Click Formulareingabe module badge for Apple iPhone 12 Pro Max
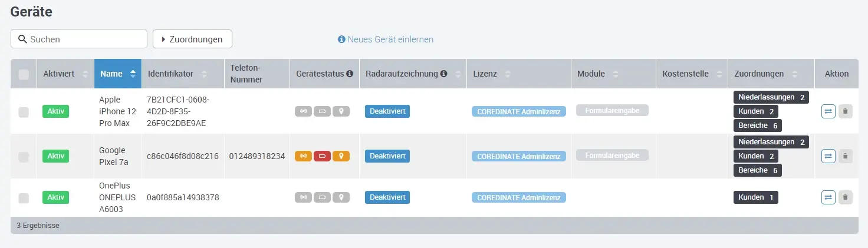 point(612,110)
